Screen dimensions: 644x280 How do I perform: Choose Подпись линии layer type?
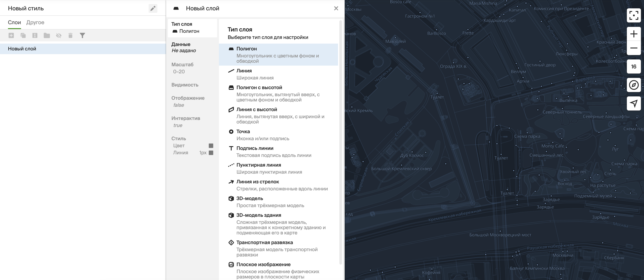tap(278, 152)
